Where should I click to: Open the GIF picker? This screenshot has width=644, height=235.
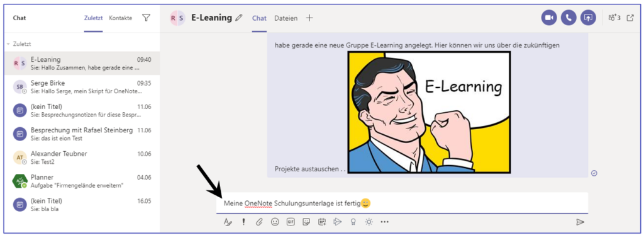point(291,222)
